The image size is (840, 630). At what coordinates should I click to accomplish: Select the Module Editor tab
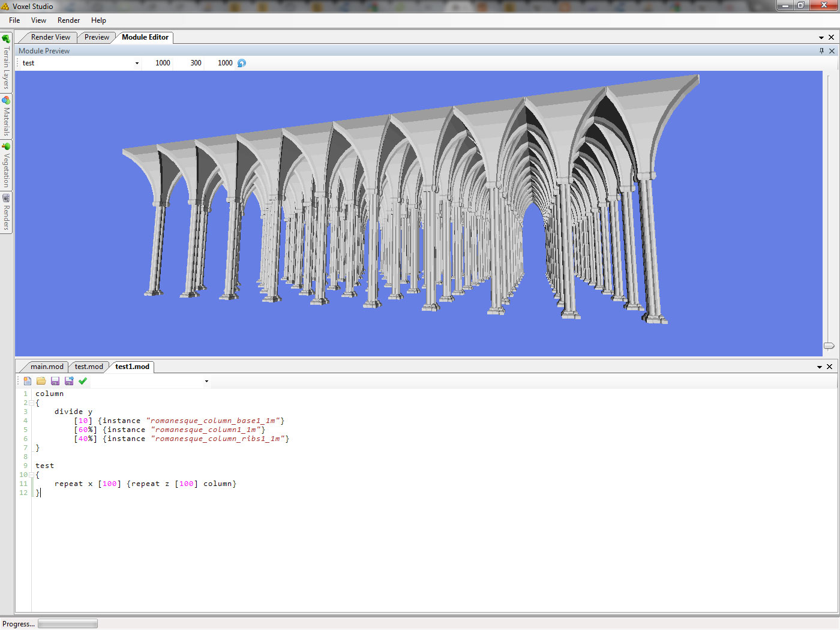point(145,37)
